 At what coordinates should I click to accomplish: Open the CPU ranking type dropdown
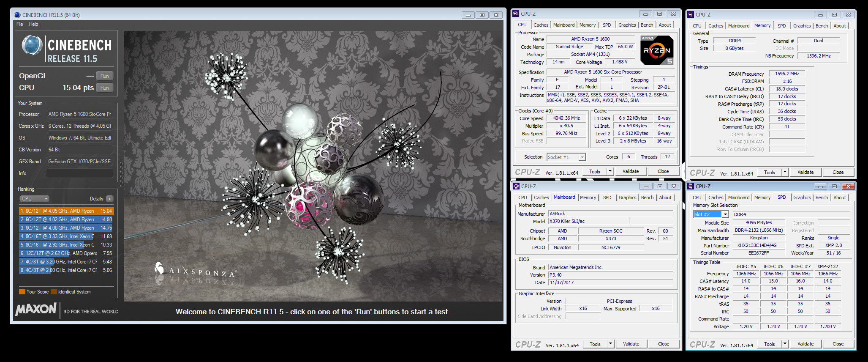click(34, 199)
